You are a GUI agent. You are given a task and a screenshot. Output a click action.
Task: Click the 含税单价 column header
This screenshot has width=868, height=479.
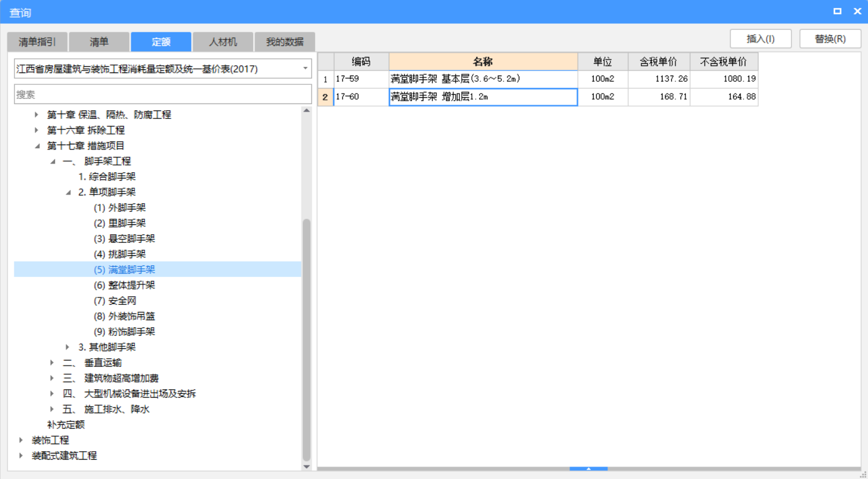pos(659,61)
